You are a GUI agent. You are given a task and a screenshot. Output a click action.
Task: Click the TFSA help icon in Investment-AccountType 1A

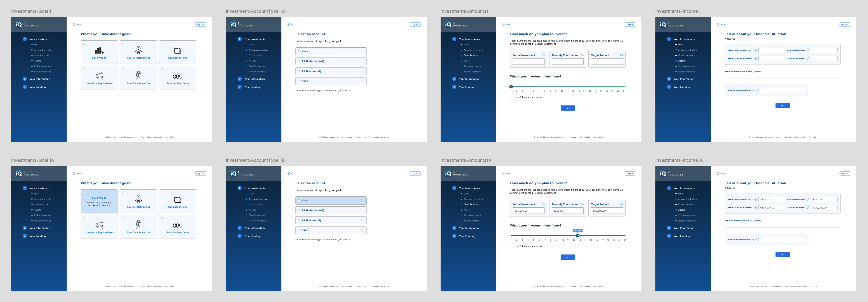coord(362,81)
